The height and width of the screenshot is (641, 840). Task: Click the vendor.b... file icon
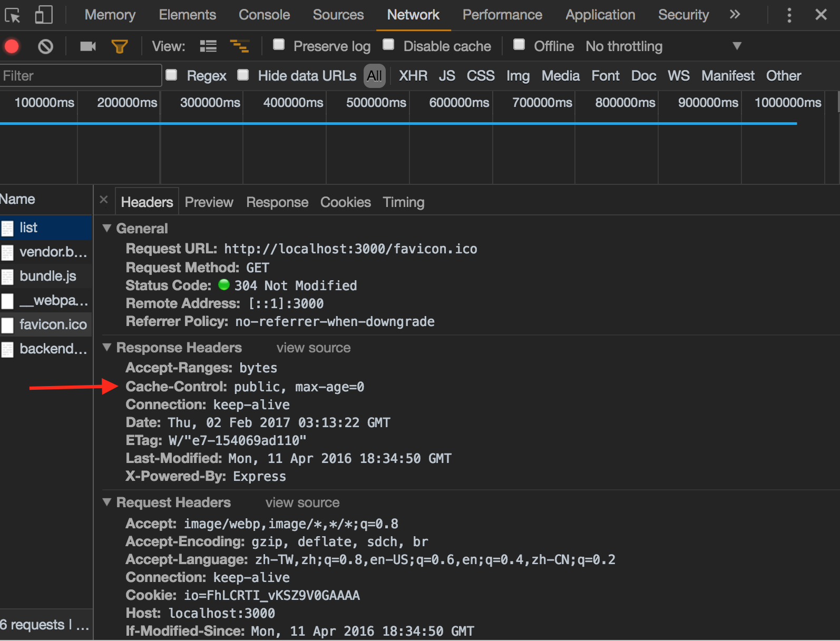pos(7,252)
